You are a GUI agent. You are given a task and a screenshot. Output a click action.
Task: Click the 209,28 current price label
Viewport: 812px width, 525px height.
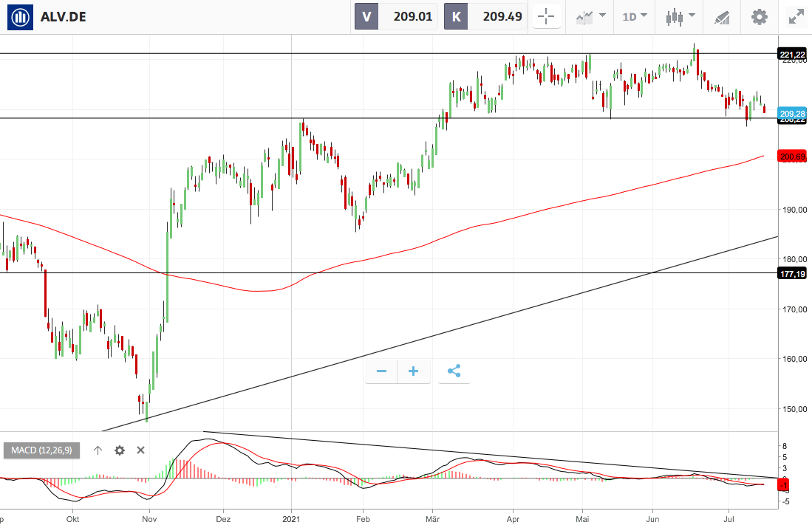792,114
